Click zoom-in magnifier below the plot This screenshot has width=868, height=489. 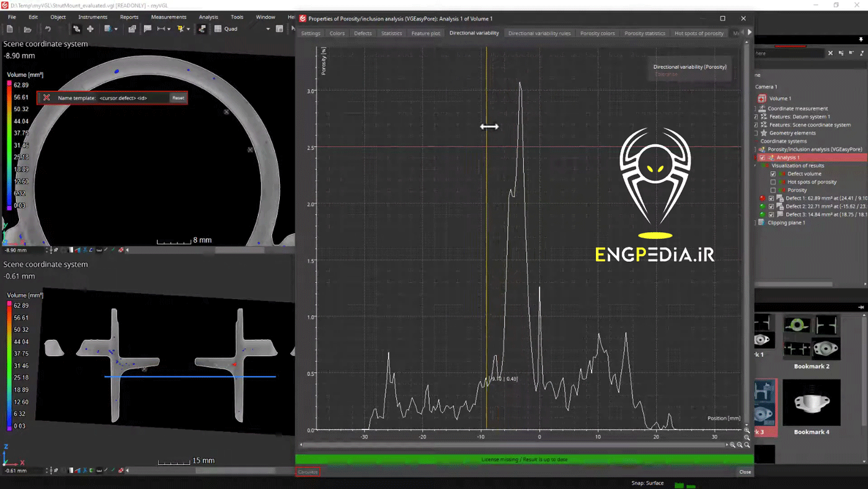732,445
